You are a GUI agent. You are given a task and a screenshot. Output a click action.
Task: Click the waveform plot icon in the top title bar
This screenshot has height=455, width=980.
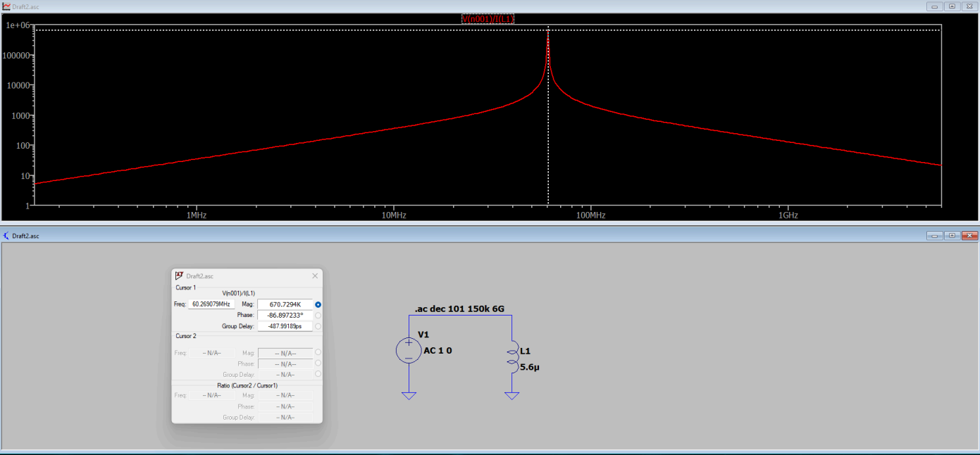click(x=5, y=5)
